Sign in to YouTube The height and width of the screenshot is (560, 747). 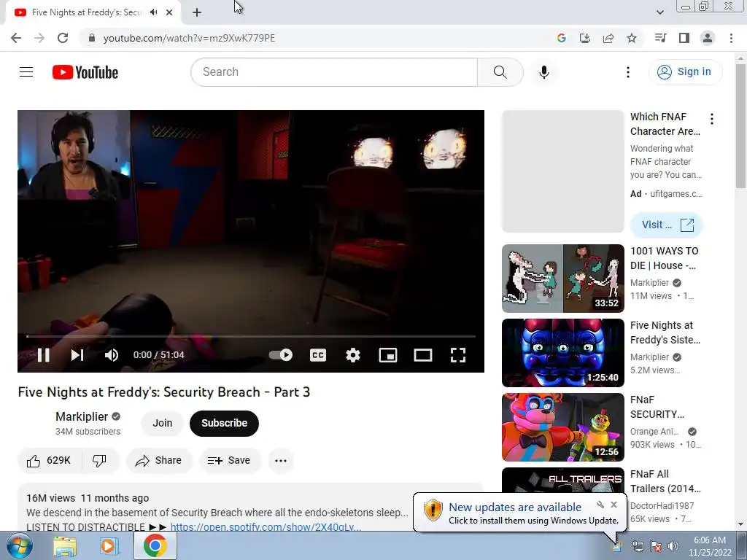(685, 72)
